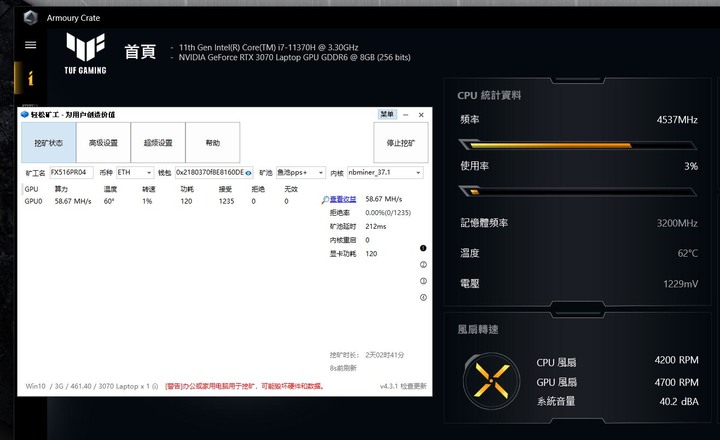Click the '8s前刷新' refresh text
Screen dimensions: 720x440
coord(343,368)
